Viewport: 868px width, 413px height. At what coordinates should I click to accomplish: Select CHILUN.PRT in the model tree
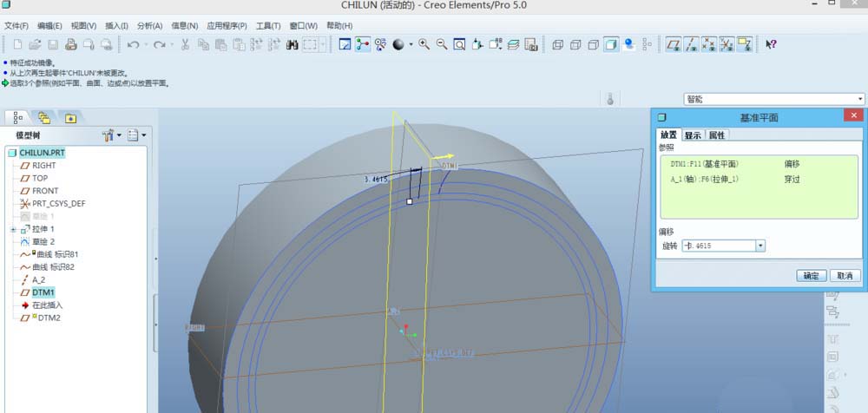coord(42,152)
